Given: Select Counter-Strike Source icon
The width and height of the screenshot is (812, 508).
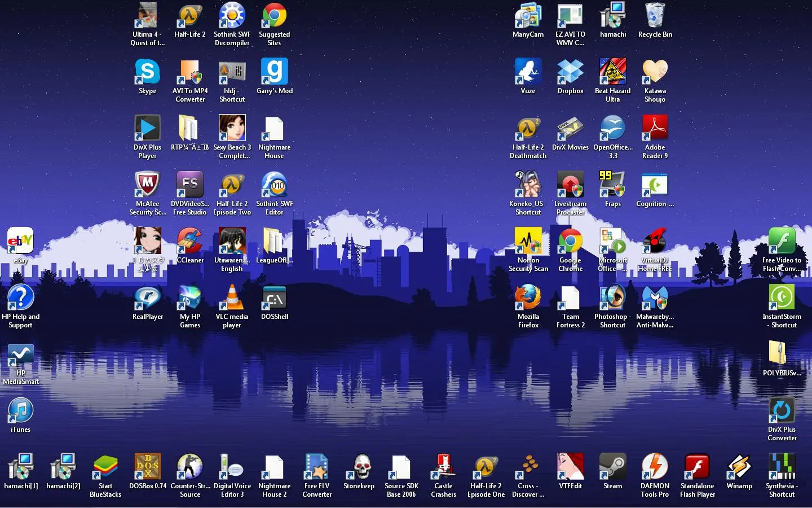Looking at the screenshot, I should (x=190, y=467).
